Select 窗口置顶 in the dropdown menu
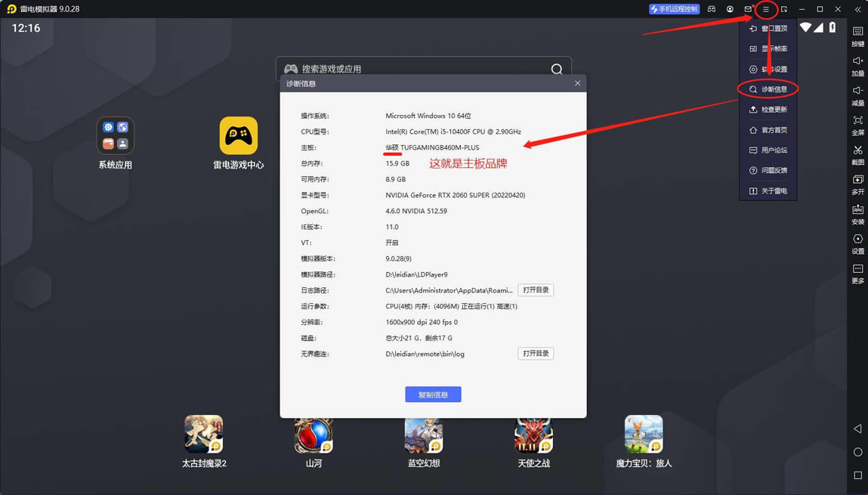 pyautogui.click(x=768, y=28)
